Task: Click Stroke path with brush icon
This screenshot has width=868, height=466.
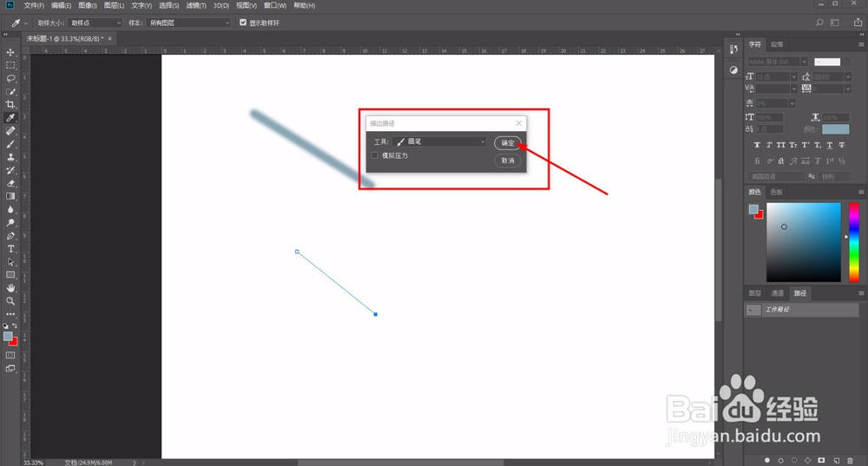Action: tap(780, 461)
